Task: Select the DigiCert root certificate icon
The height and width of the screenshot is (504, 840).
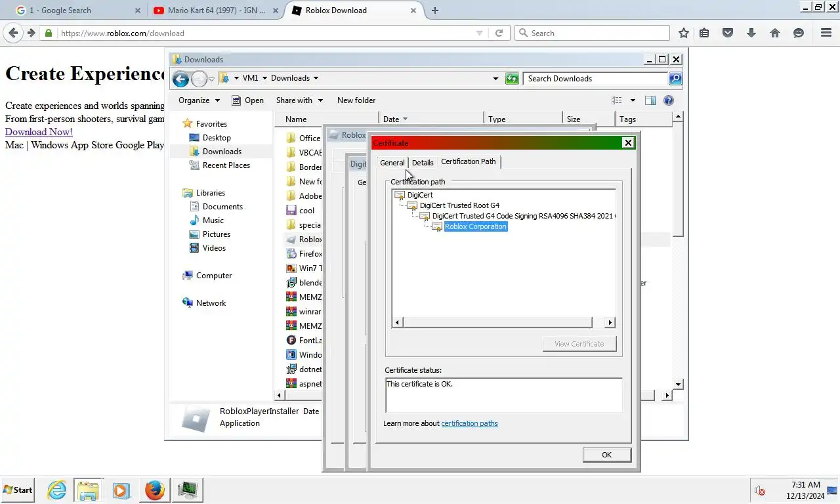Action: (x=400, y=196)
